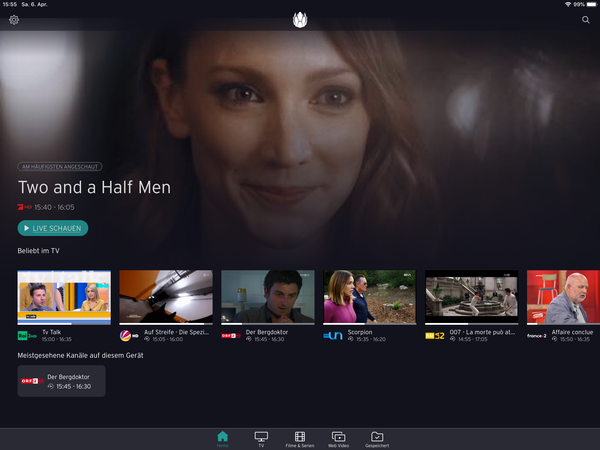Screen dimensions: 600x450
Task: Open the Der Bergdoktor thumbnail in Beliebt im TV
Action: (267, 296)
